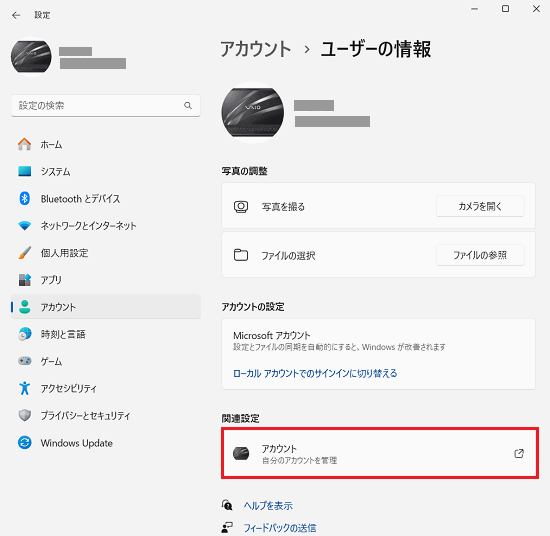Click the back arrow icon
Screen dimensions: 550x536
(16, 15)
